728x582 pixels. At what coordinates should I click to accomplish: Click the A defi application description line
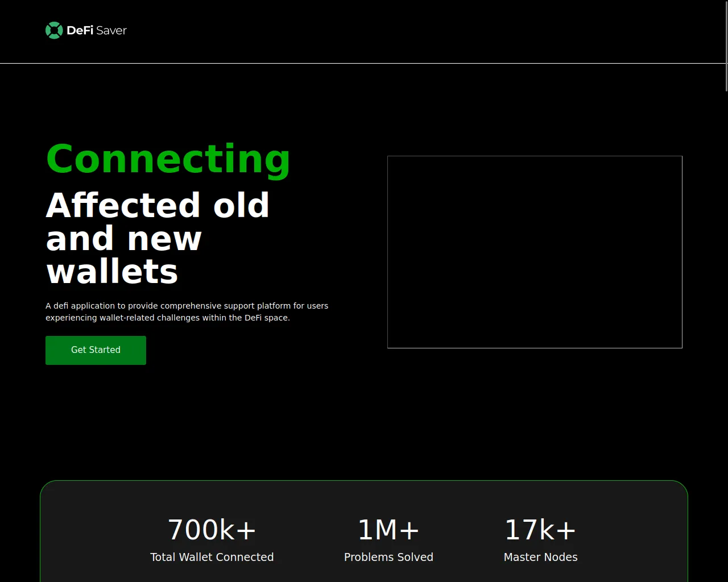[x=187, y=306]
